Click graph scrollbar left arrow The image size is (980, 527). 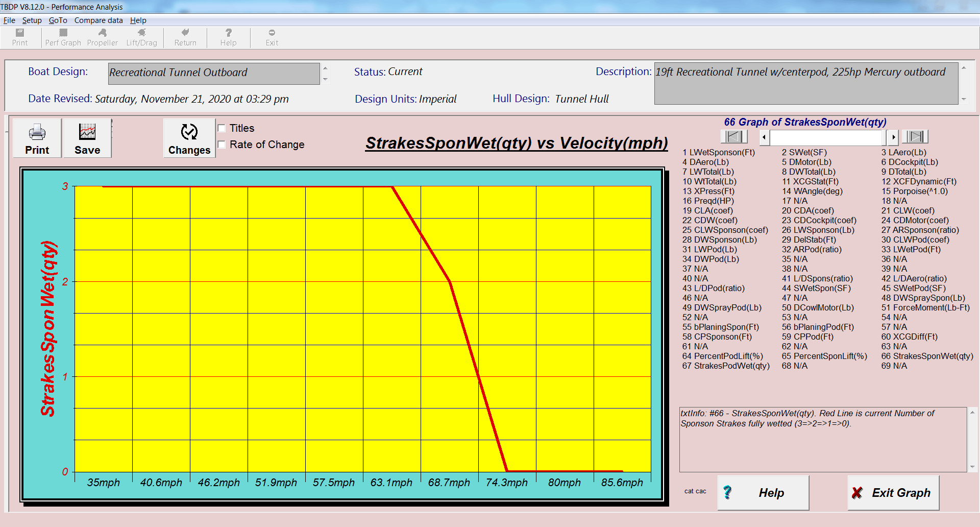click(x=764, y=137)
